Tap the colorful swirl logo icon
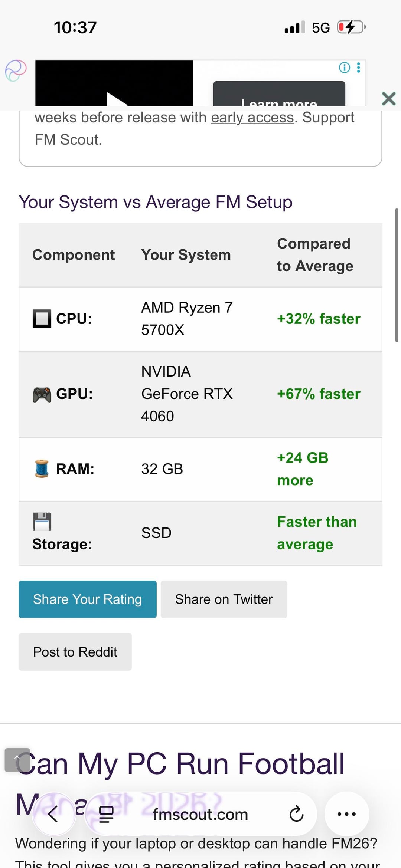This screenshot has width=401, height=868. (16, 70)
